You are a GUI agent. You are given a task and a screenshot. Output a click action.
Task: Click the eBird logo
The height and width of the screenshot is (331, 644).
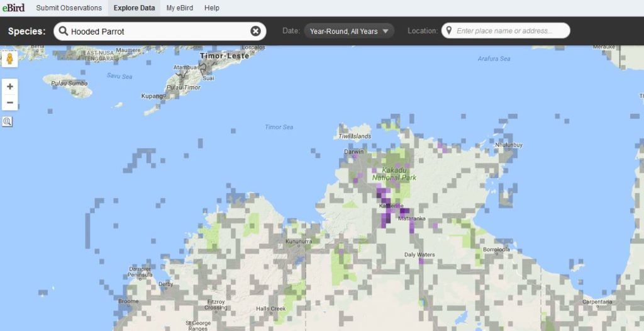(13, 8)
